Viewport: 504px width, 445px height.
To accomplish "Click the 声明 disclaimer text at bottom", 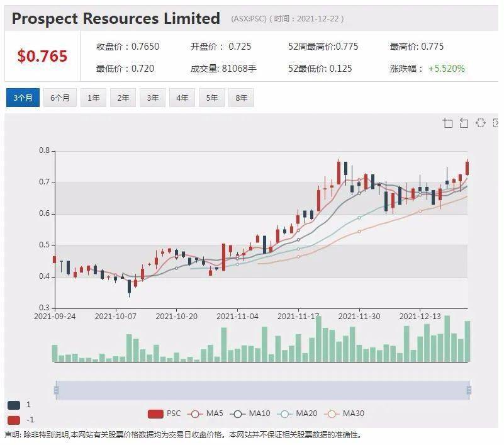I will (x=183, y=435).
